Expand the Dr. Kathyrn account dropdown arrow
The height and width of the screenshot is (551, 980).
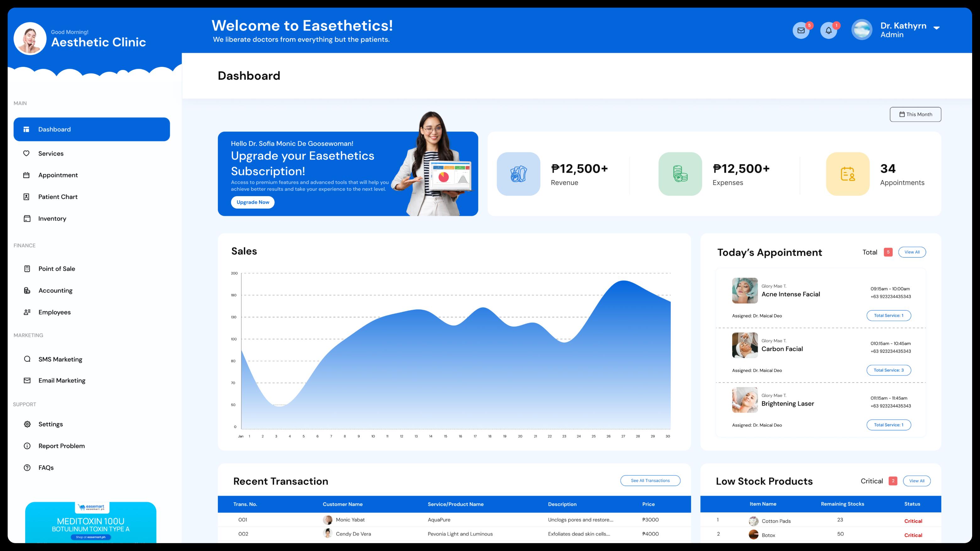937,28
